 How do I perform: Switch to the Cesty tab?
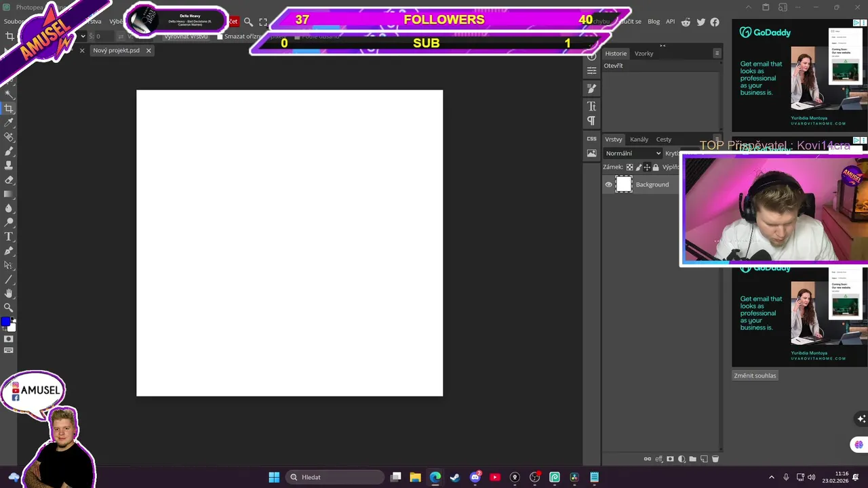click(664, 140)
